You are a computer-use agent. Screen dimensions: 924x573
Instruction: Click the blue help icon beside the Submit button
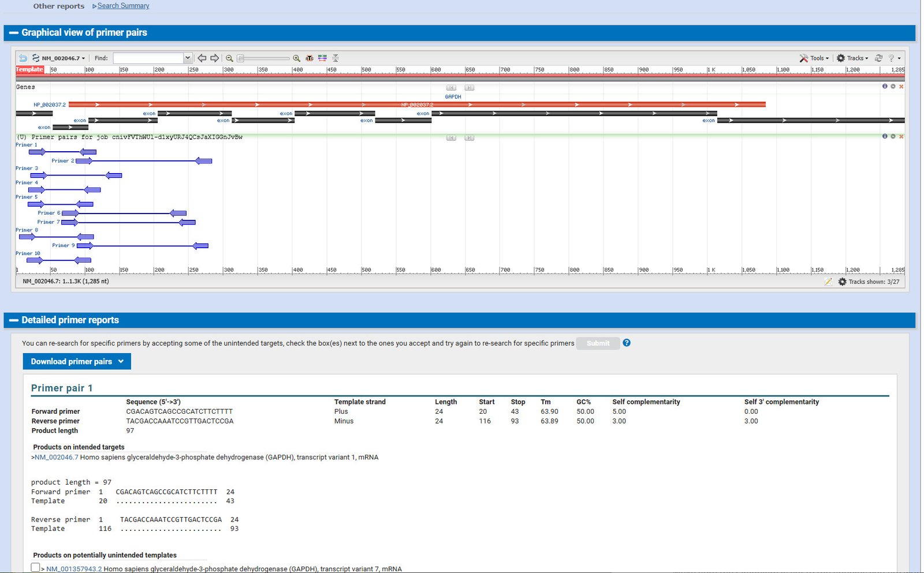coord(627,343)
